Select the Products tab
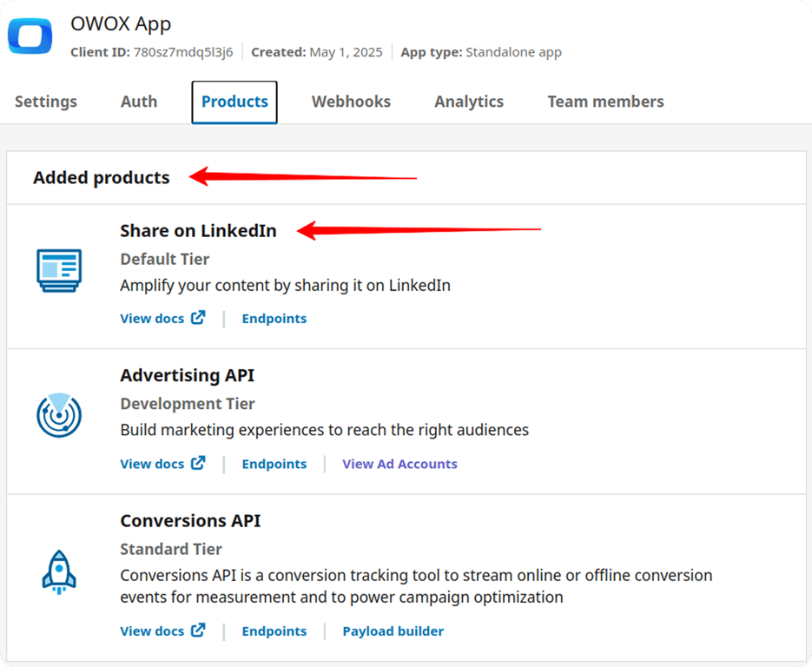Viewport: 812px width, 667px height. click(234, 102)
